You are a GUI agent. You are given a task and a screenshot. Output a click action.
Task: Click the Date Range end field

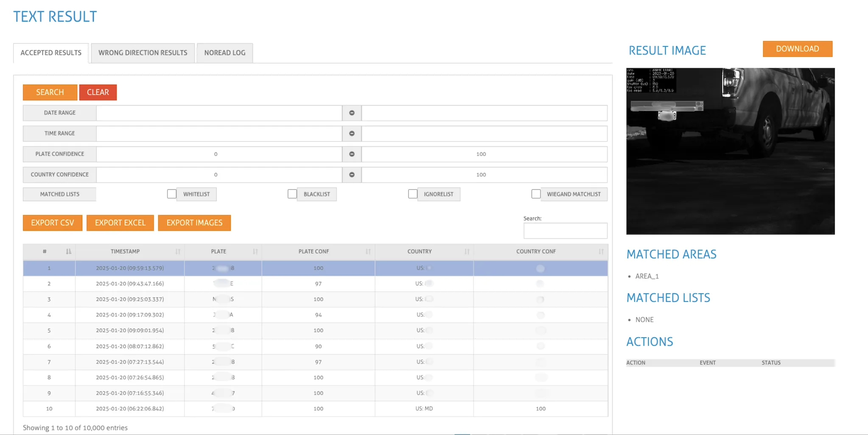484,113
